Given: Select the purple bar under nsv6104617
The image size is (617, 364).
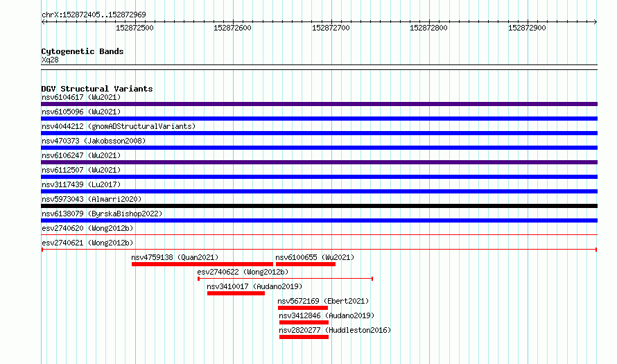Looking at the screenshot, I should [x=319, y=104].
